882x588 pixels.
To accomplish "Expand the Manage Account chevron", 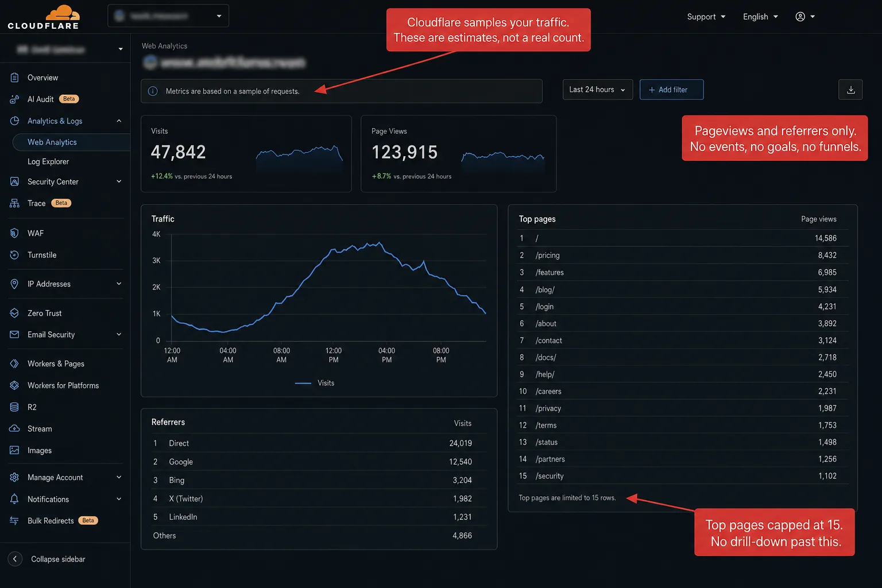I will pos(119,477).
